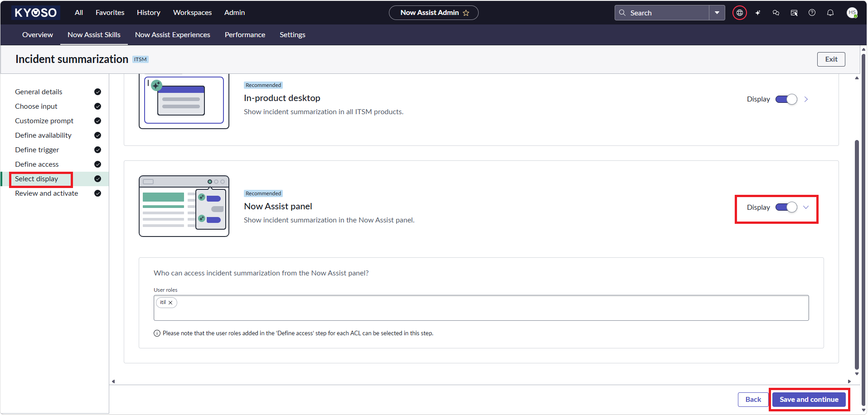Open the sidebar discussions icon
The image size is (868, 415).
[794, 13]
